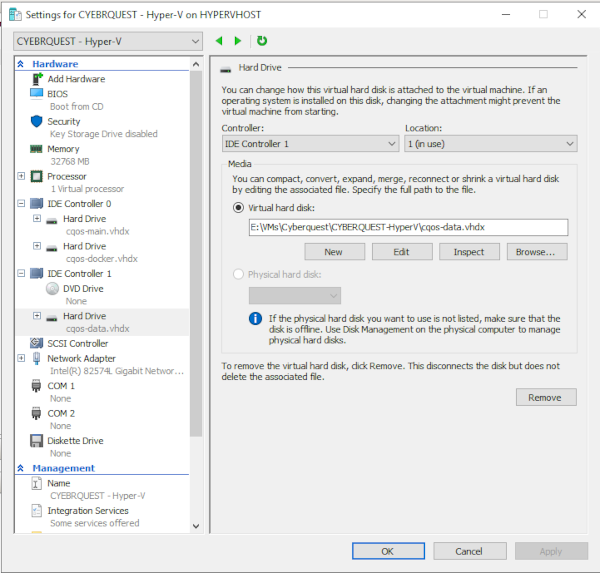Select the Diskette Drive icon

pos(37,441)
